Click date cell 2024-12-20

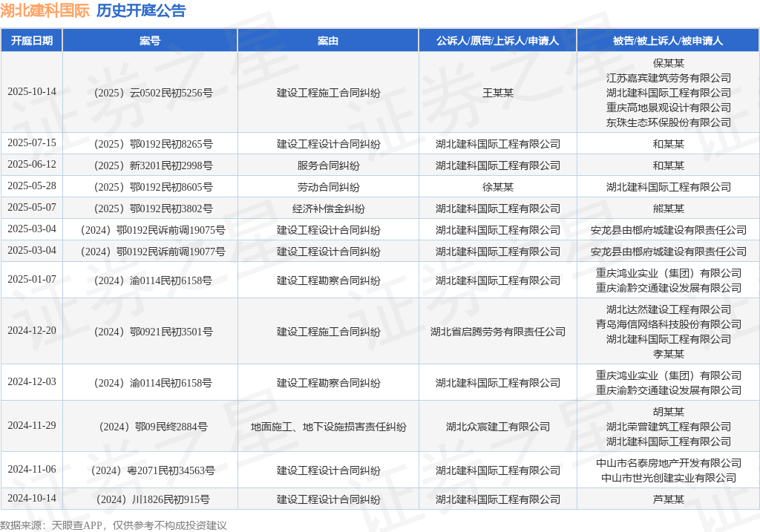31,330
